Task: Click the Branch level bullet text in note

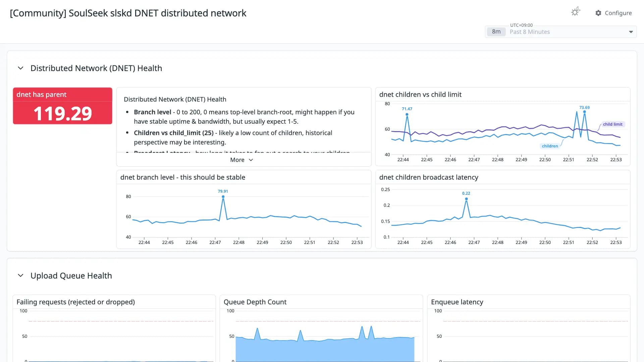Action: pos(244,117)
